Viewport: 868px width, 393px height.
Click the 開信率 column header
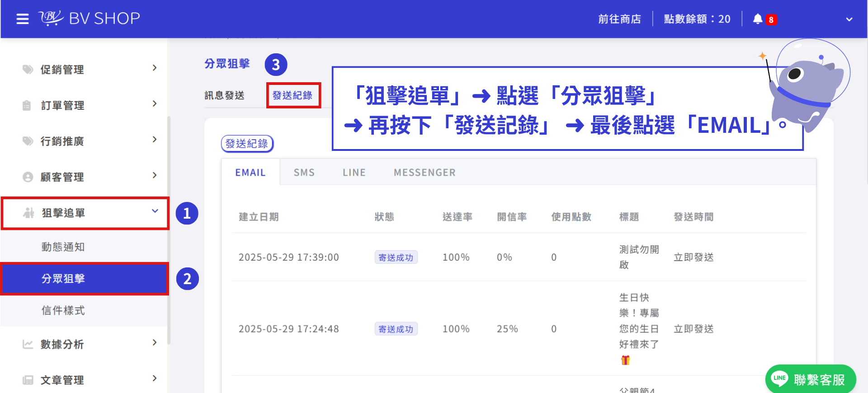coord(512,217)
